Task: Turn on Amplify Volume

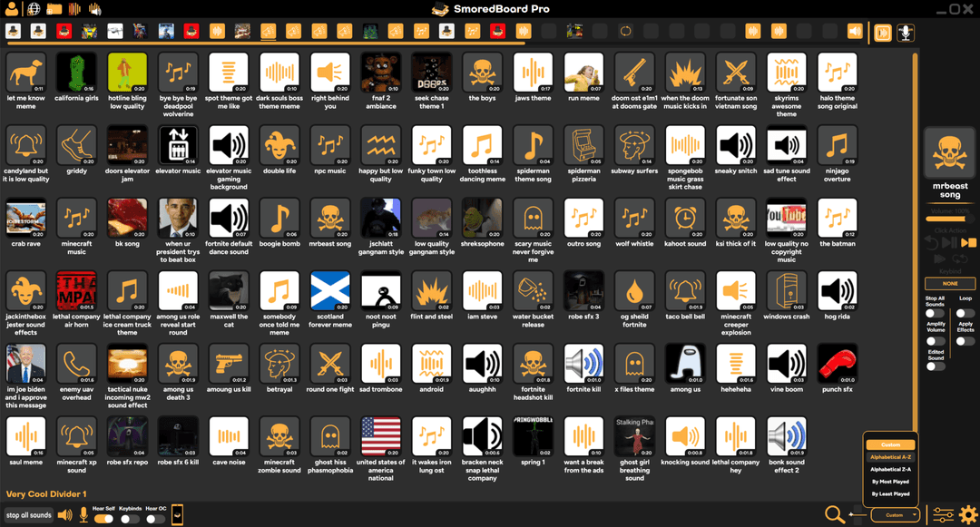Action: 935,341
